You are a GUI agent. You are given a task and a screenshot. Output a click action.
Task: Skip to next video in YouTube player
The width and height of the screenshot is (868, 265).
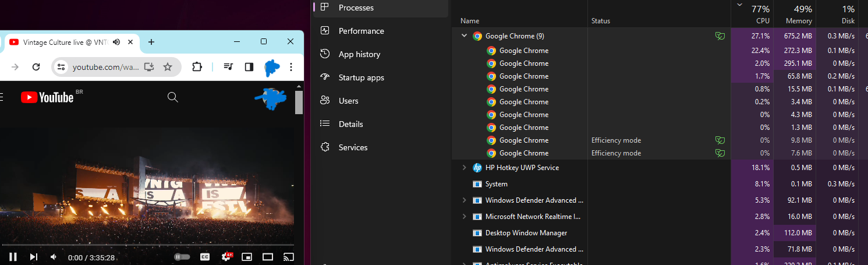coord(33,257)
